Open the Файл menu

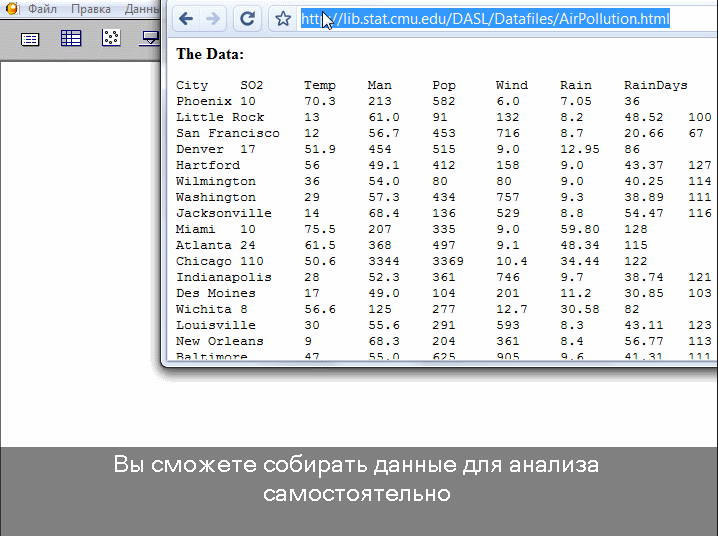coord(42,9)
